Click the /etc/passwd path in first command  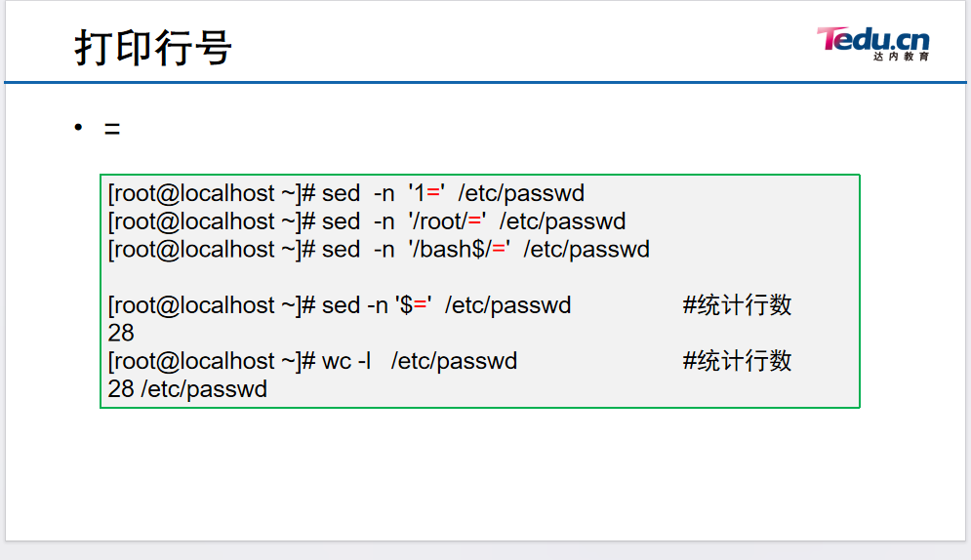521,193
